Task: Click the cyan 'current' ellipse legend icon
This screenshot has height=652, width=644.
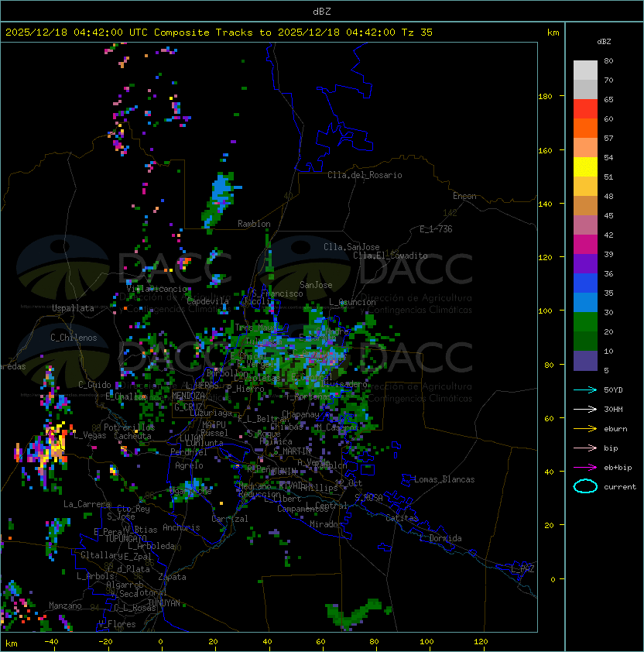Action: (585, 486)
